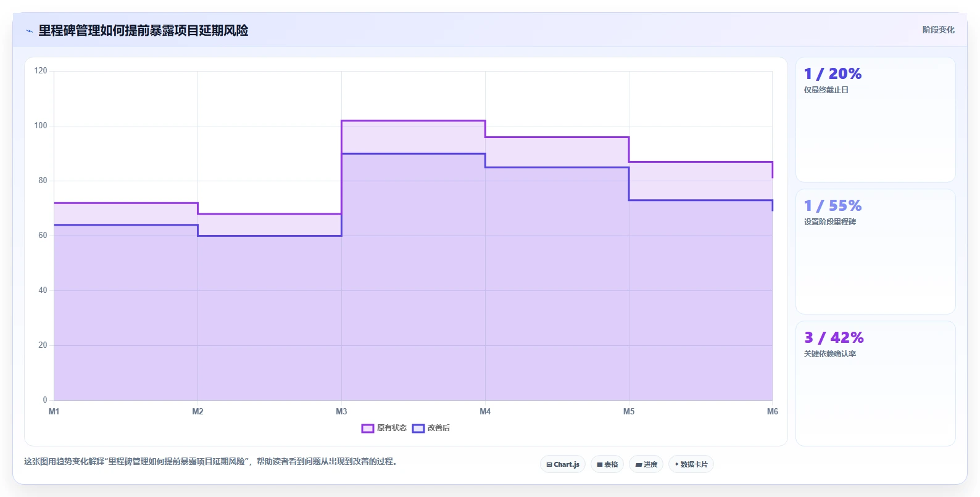
Task: Toggle the 原有状态 legend swatch
Action: pos(368,429)
